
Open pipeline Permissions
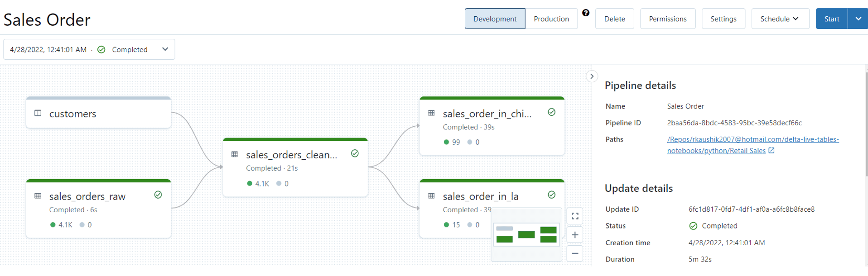[x=667, y=19]
